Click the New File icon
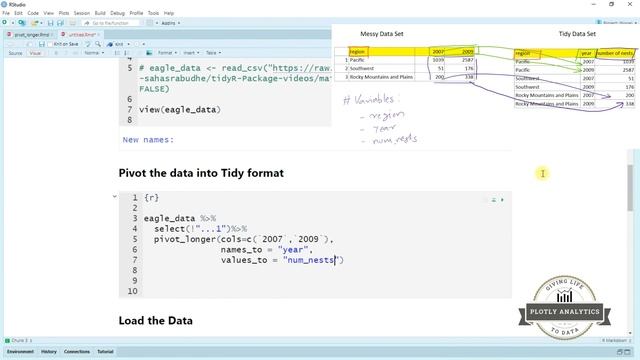The height and width of the screenshot is (360, 640). click(x=5, y=23)
